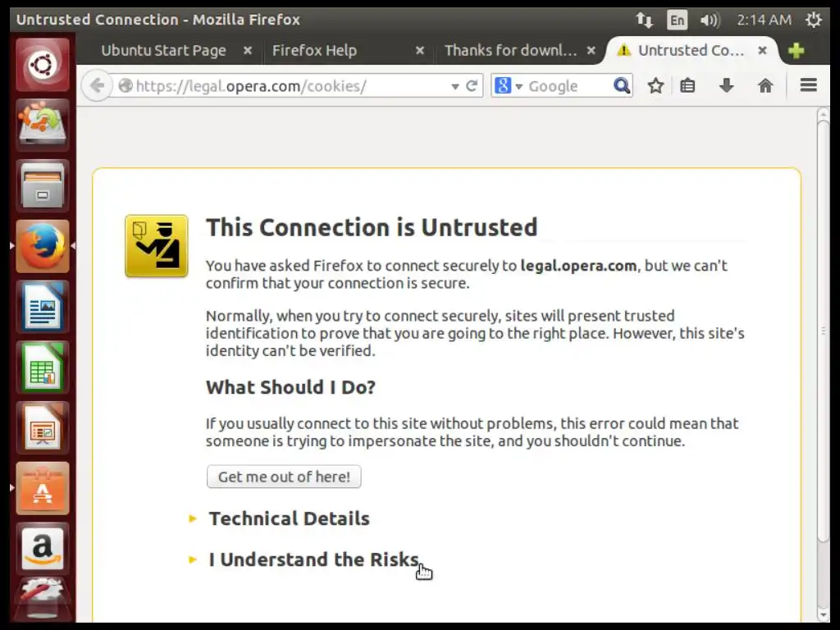840x630 pixels.
Task: Open the session power gear menu
Action: pyautogui.click(x=813, y=21)
